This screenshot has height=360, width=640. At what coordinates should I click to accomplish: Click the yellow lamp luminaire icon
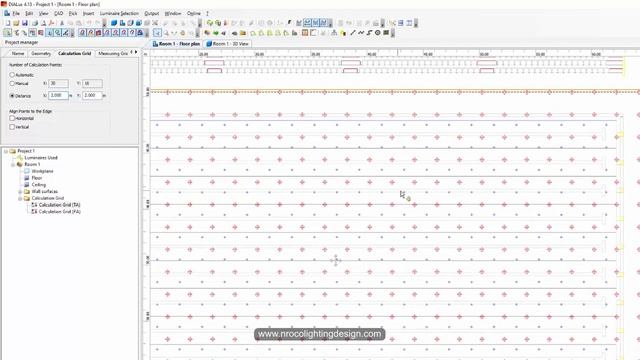point(343,33)
